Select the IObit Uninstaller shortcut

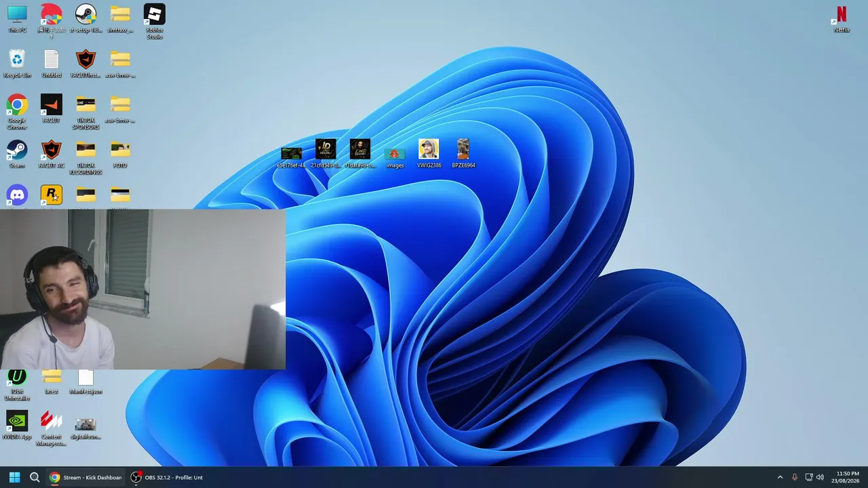pos(17,385)
